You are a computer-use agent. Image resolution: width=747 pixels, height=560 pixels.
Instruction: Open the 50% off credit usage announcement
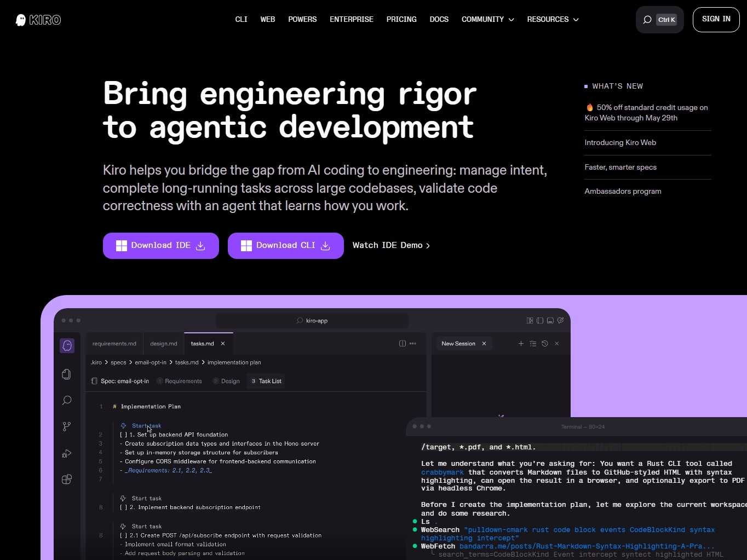[647, 113]
